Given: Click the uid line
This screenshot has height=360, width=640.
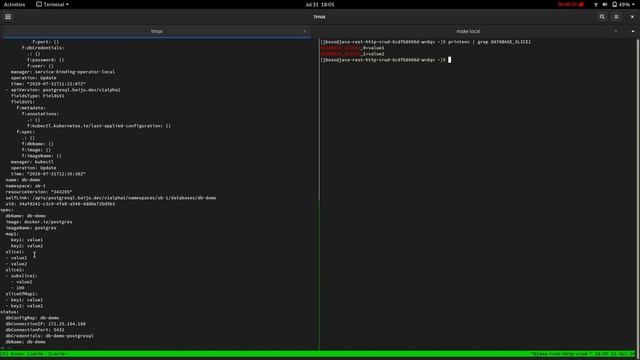Looking at the screenshot, I should [x=60, y=204].
